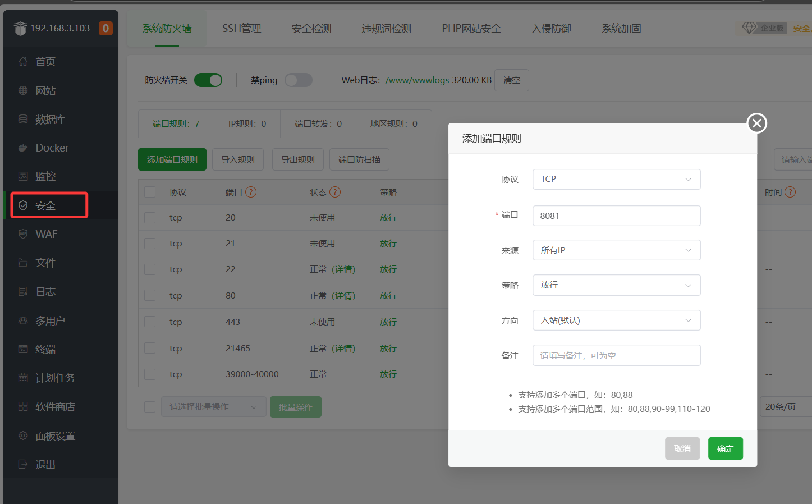Click the green 确定 button
Screen dimensions: 812x504
(x=725, y=448)
